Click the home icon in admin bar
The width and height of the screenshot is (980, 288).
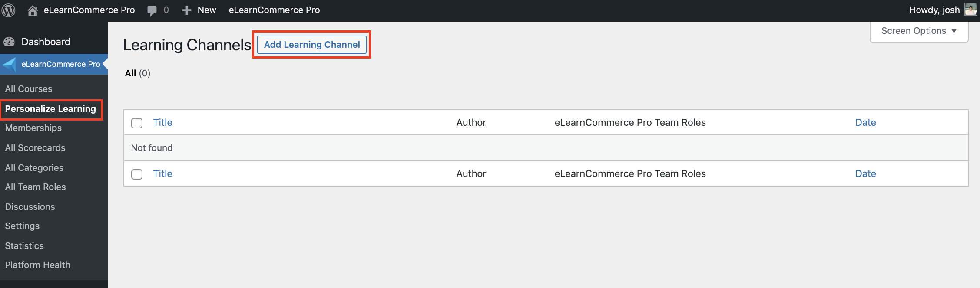33,10
